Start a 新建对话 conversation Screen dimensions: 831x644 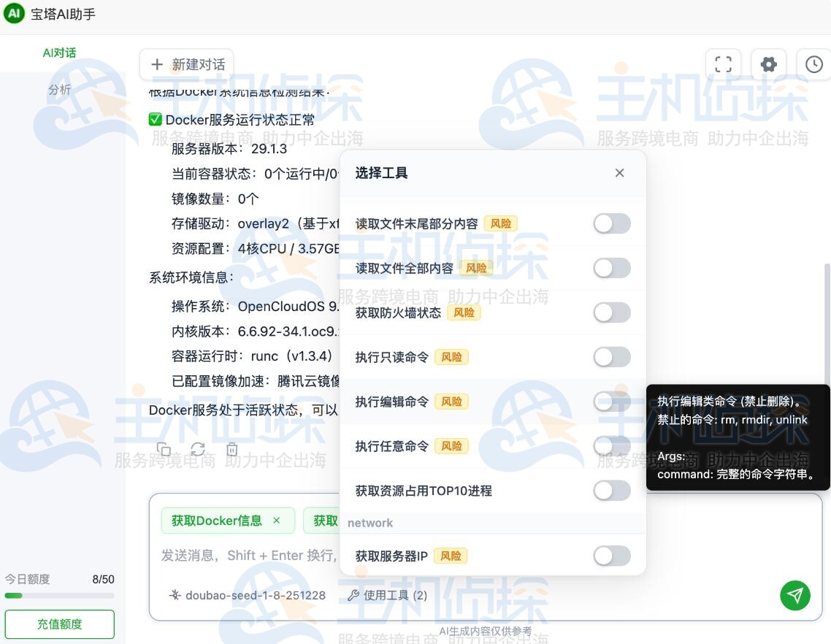(x=187, y=64)
